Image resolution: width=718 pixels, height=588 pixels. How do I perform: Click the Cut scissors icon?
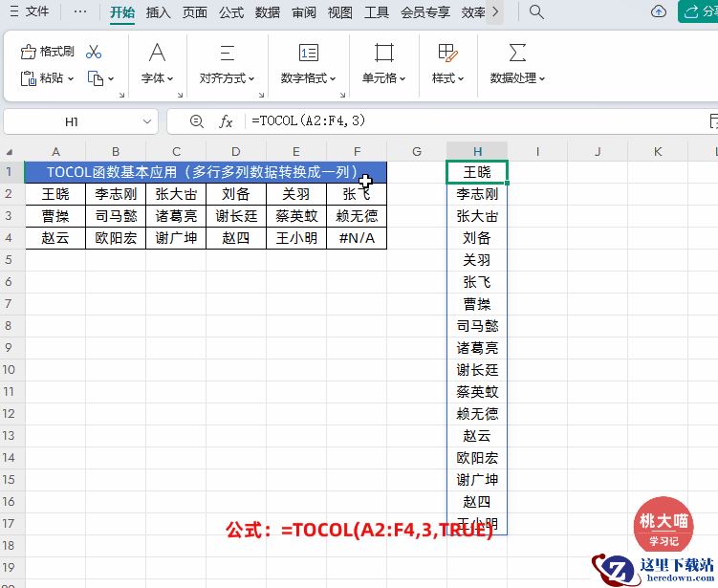coord(94,52)
